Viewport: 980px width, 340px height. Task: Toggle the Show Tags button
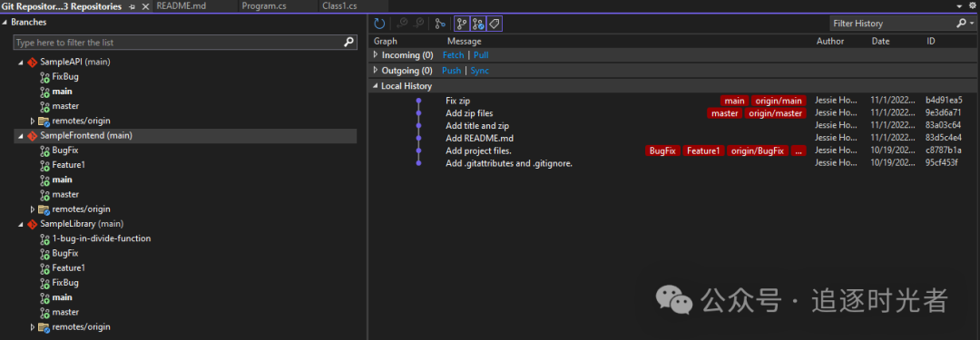click(x=495, y=24)
